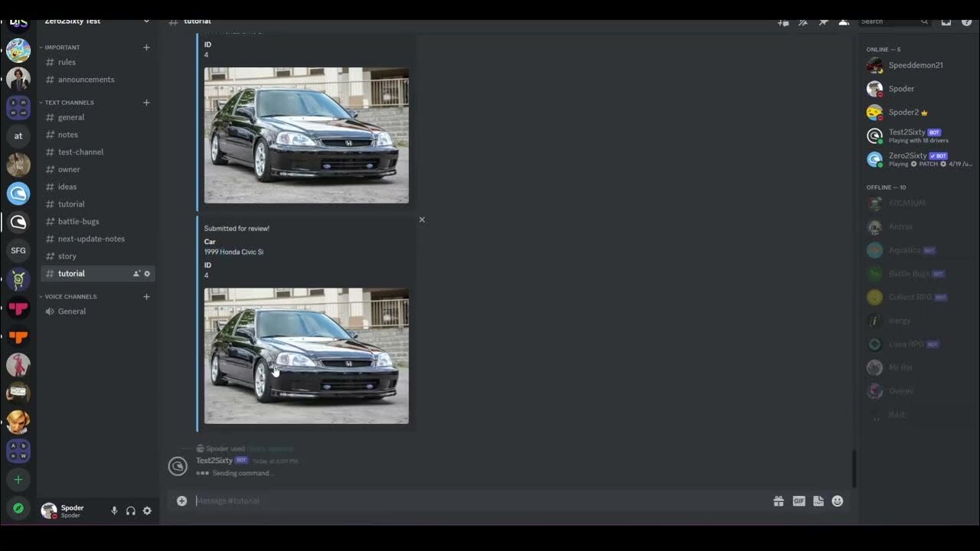
Task: Click the Search box
Action: coord(893,22)
